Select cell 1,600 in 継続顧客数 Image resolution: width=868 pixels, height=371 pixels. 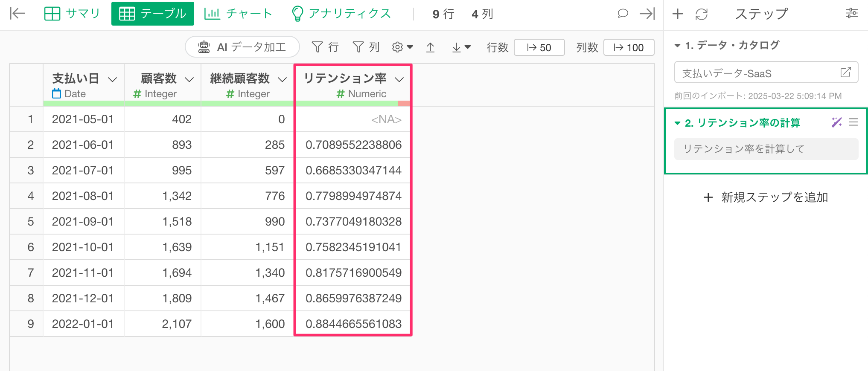click(x=248, y=324)
